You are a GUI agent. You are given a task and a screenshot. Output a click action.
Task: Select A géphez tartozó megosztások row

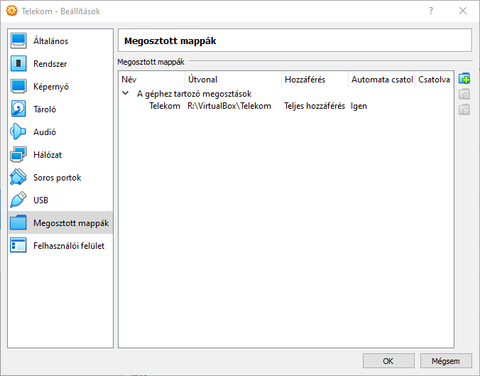point(286,94)
